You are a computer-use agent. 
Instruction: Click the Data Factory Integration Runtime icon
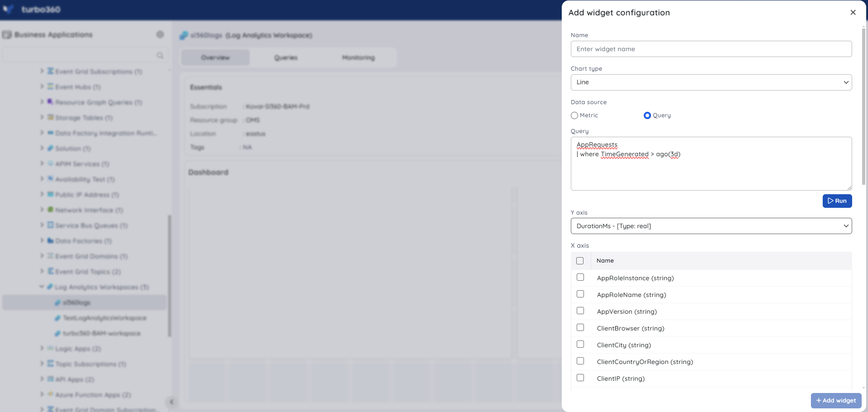coord(50,133)
